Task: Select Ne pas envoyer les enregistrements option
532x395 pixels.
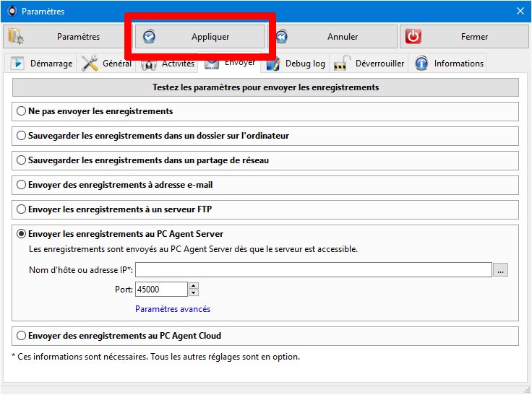Action: (x=21, y=111)
